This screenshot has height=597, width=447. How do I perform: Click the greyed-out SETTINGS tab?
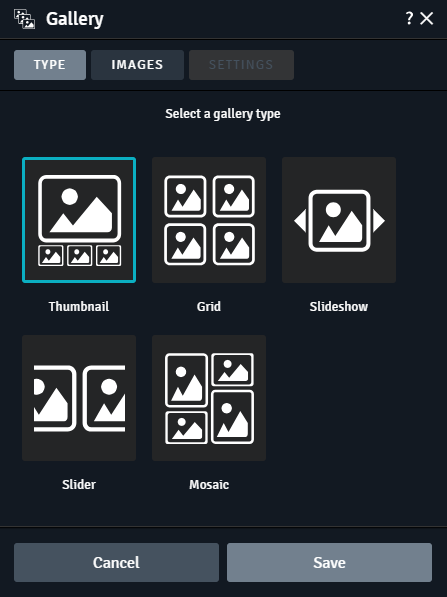241,65
